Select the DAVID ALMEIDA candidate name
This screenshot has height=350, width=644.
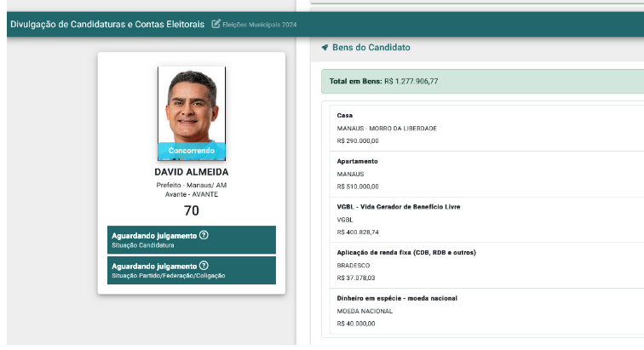pos(192,172)
